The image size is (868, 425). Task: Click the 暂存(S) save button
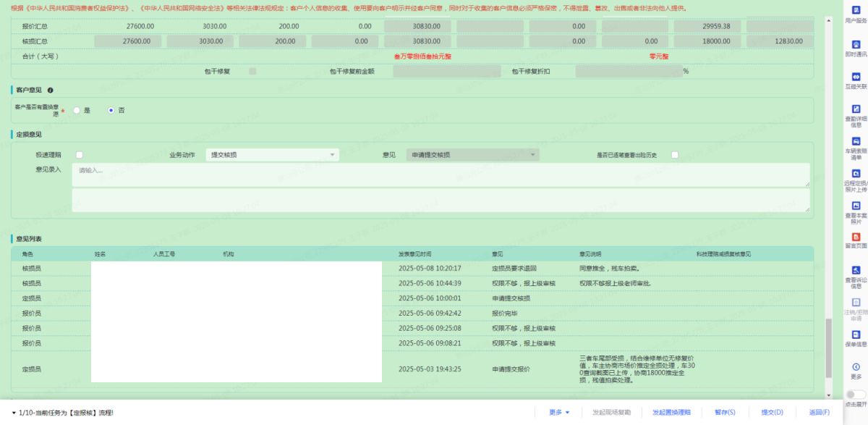coord(725,412)
